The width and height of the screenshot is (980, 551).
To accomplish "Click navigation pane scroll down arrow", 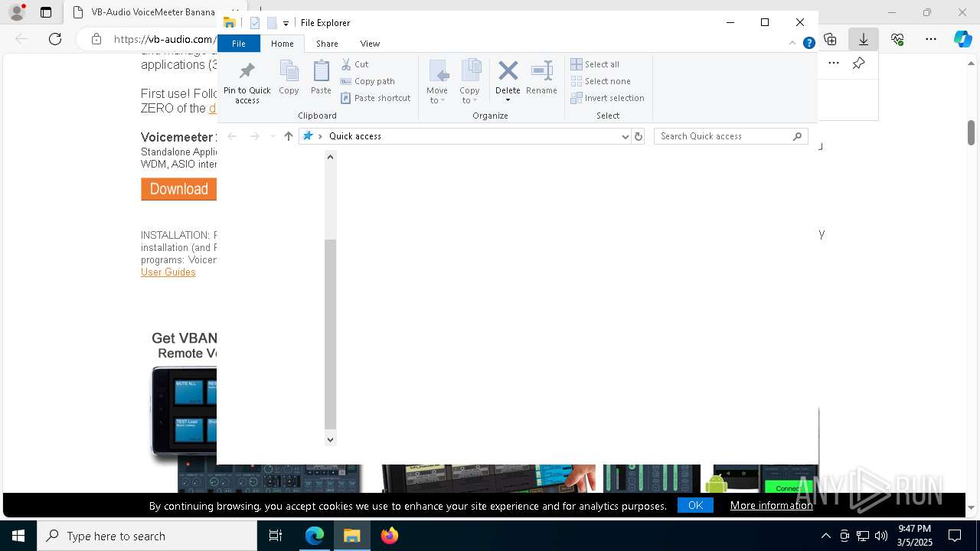I will click(x=330, y=439).
